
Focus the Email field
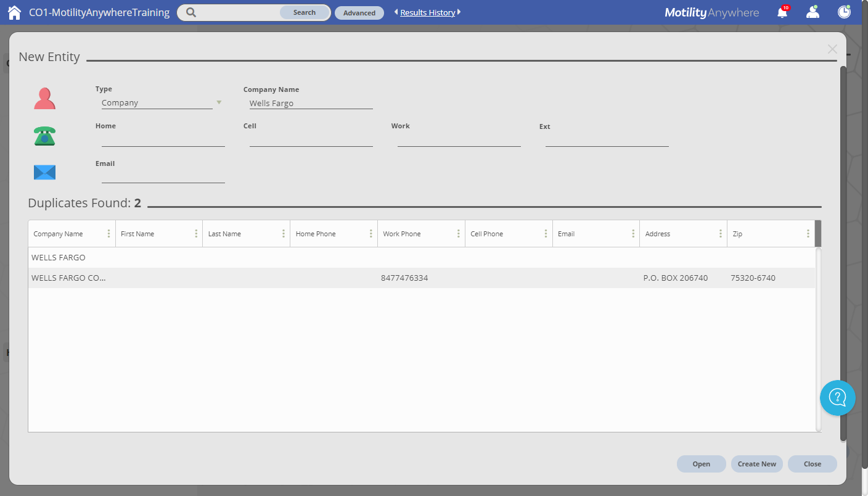coord(163,176)
